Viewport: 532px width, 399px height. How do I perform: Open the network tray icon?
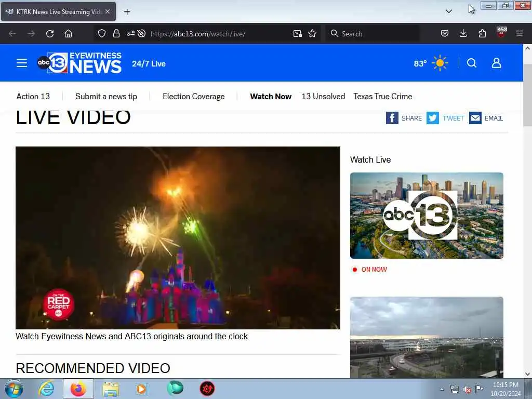click(454, 390)
